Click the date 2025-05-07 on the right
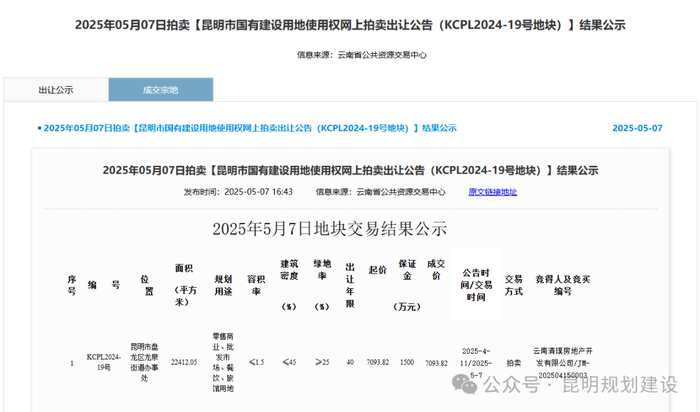Viewport: 700px width, 412px height. pos(637,128)
